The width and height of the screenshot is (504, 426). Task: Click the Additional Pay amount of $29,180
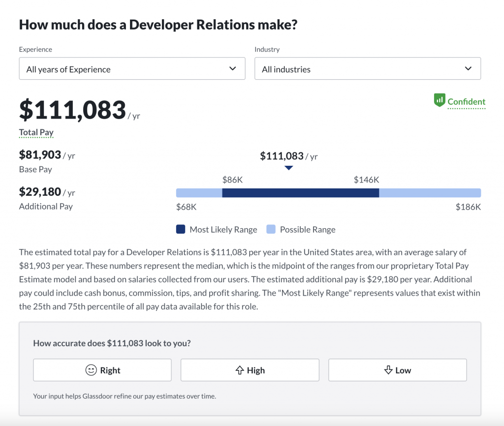point(40,192)
